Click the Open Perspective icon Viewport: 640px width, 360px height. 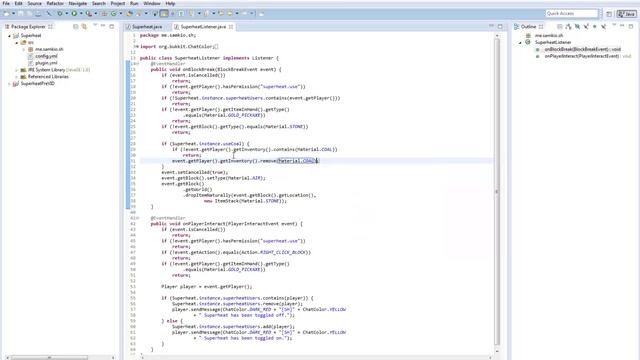609,13
